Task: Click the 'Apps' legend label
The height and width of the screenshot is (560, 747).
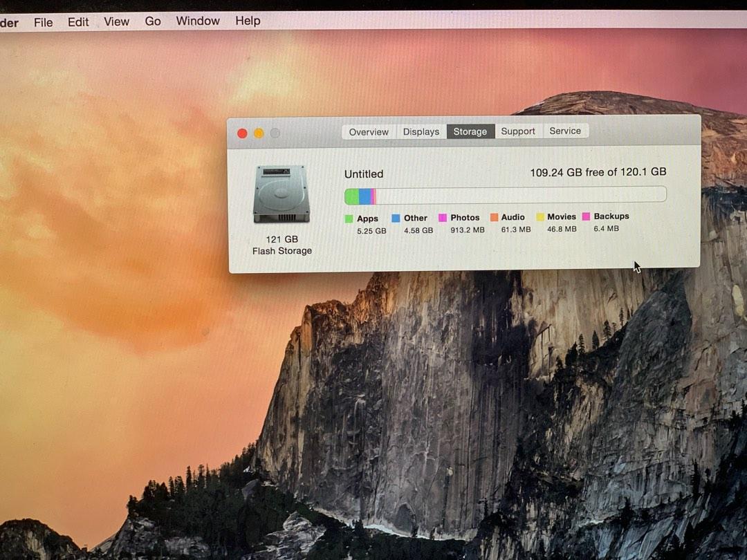Action: click(367, 218)
